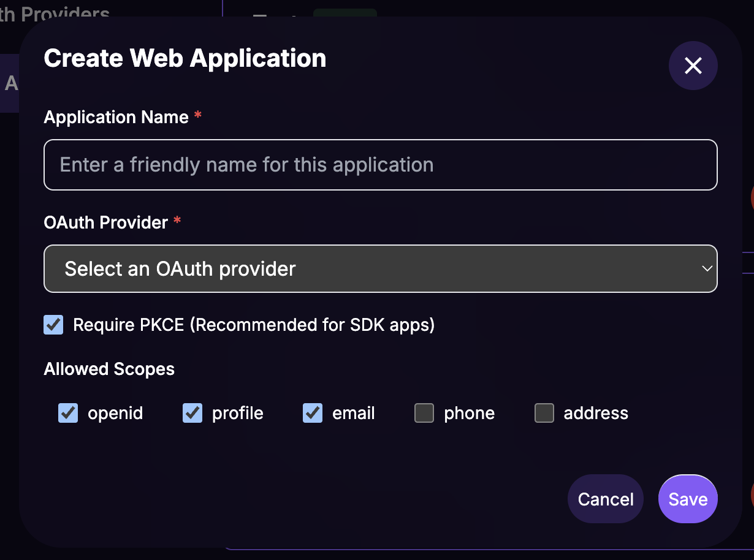This screenshot has width=754, height=560.
Task: Uncheck the openid scope
Action: click(68, 413)
